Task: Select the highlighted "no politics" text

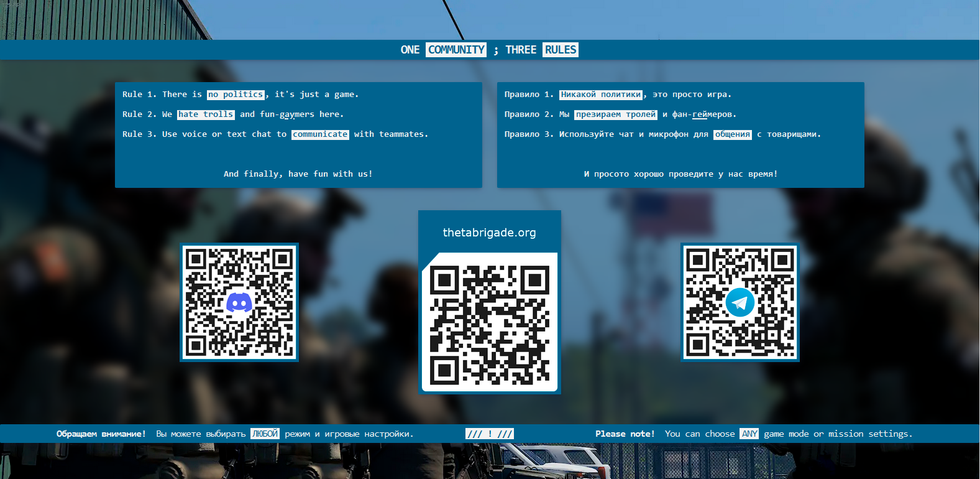Action: (236, 95)
